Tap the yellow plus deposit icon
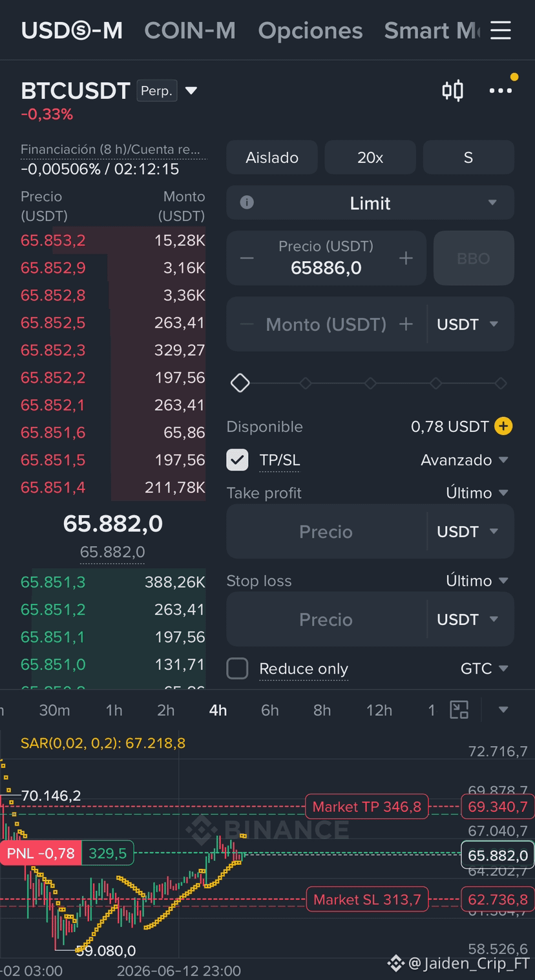Image resolution: width=535 pixels, height=980 pixels. [503, 426]
